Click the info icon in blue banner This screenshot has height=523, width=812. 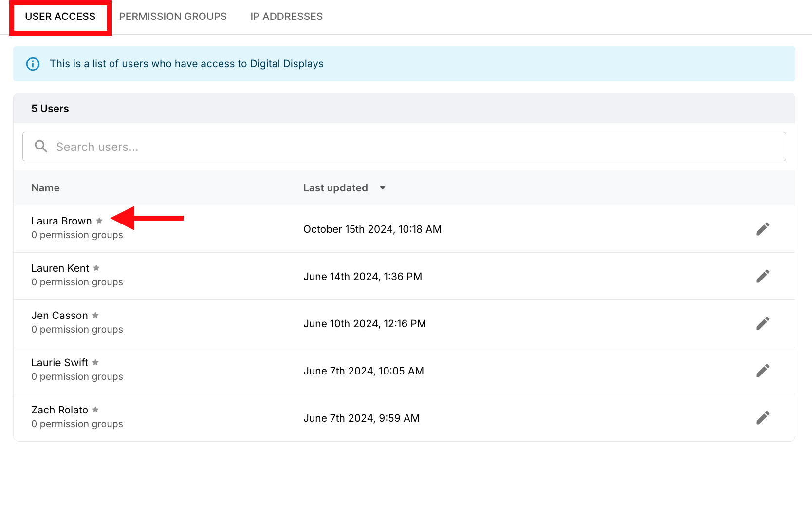coord(33,64)
